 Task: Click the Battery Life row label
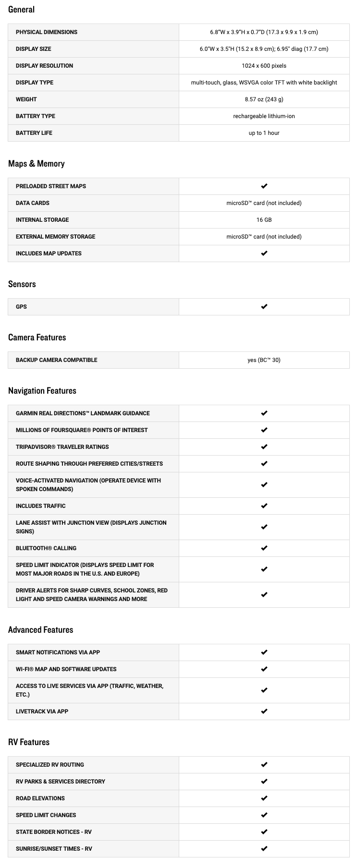point(34,133)
